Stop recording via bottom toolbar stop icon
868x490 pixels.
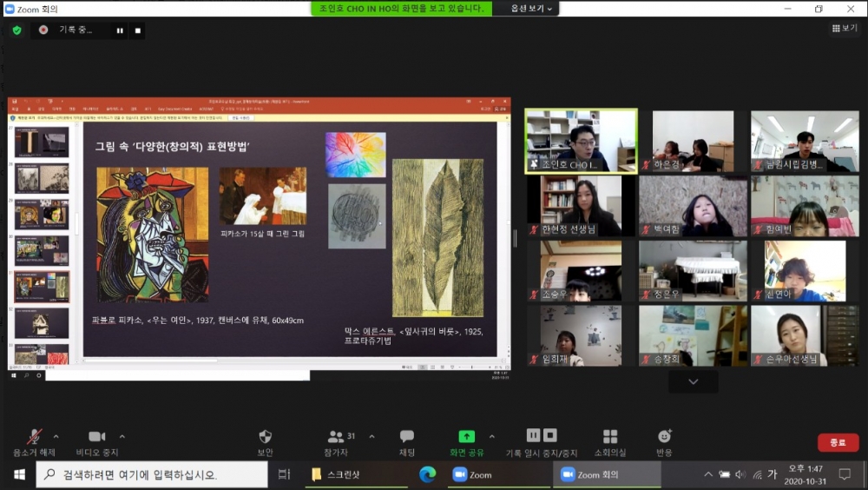(549, 435)
